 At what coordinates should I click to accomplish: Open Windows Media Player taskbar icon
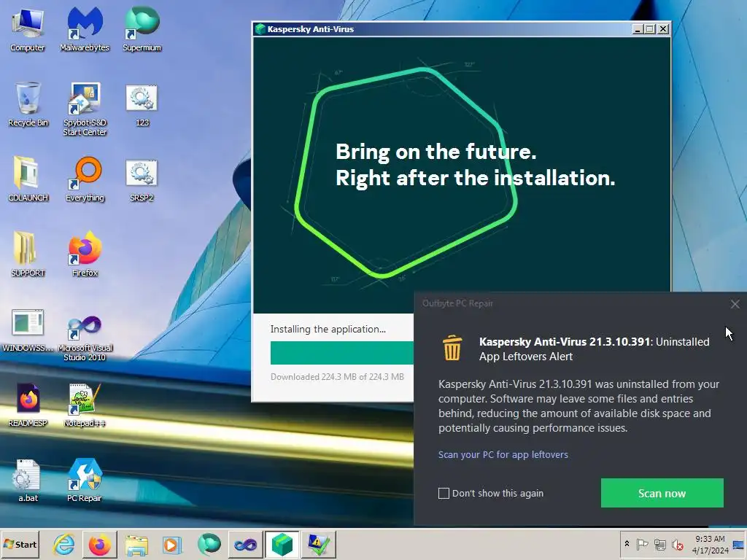point(172,544)
